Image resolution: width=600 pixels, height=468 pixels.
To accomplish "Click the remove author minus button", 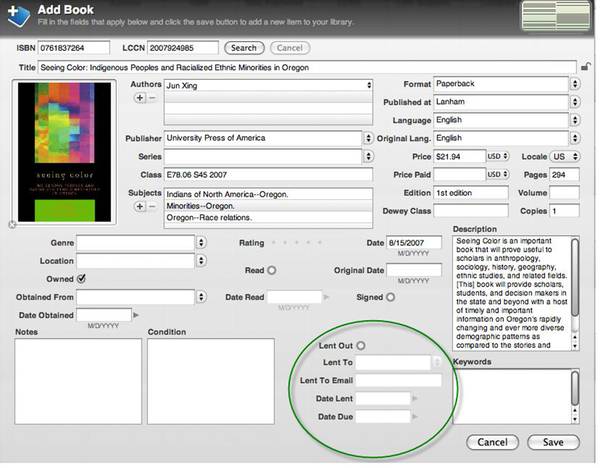I will 151,98.
